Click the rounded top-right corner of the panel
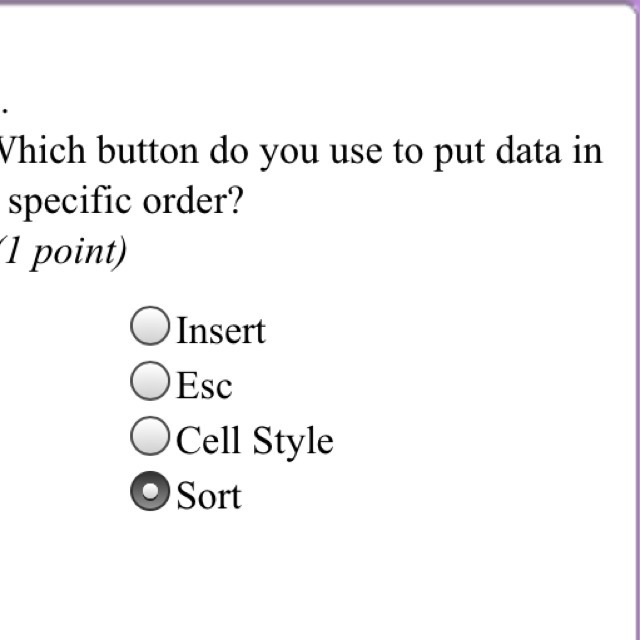 631,8
